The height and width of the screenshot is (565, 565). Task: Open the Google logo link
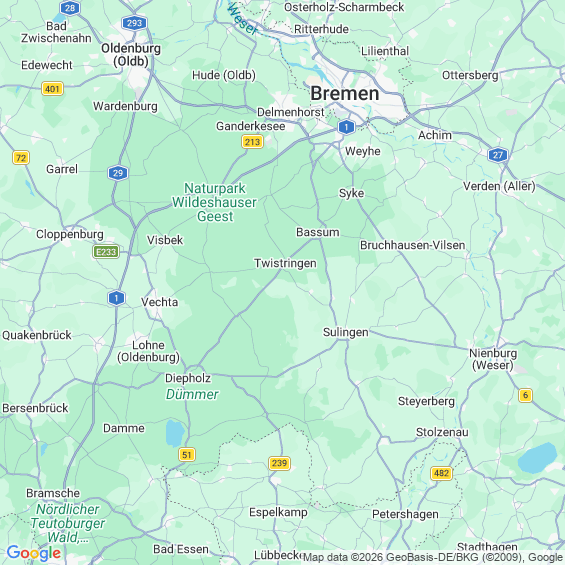[34, 553]
